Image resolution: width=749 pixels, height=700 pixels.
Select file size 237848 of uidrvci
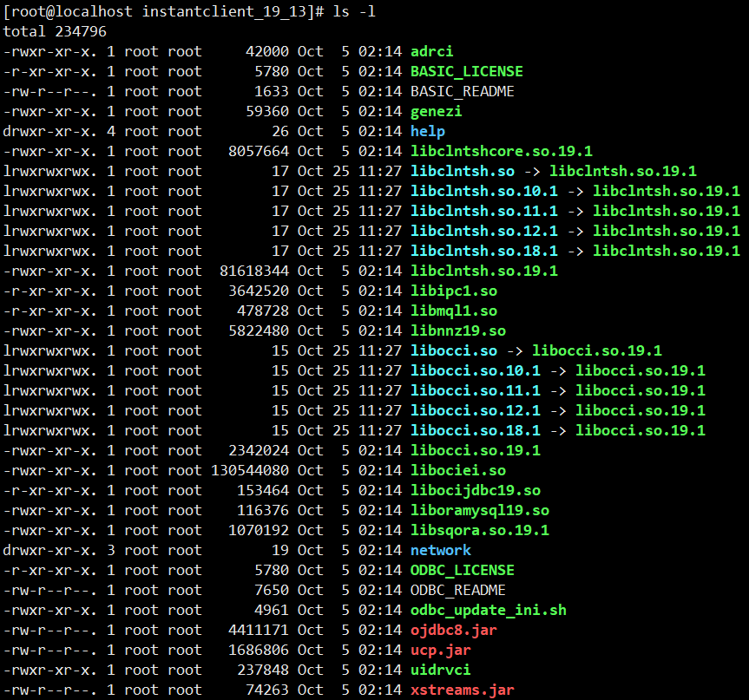tap(263, 670)
